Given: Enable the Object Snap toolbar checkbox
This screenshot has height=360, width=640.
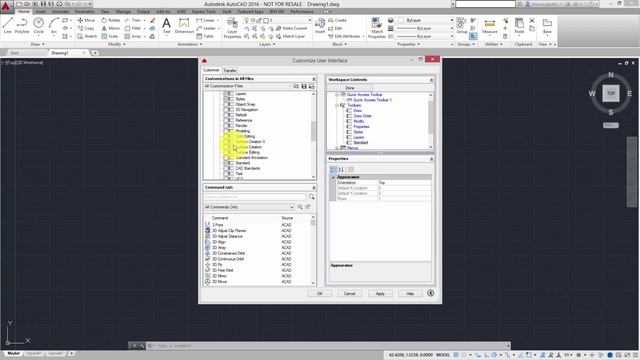Looking at the screenshot, I should (226, 104).
